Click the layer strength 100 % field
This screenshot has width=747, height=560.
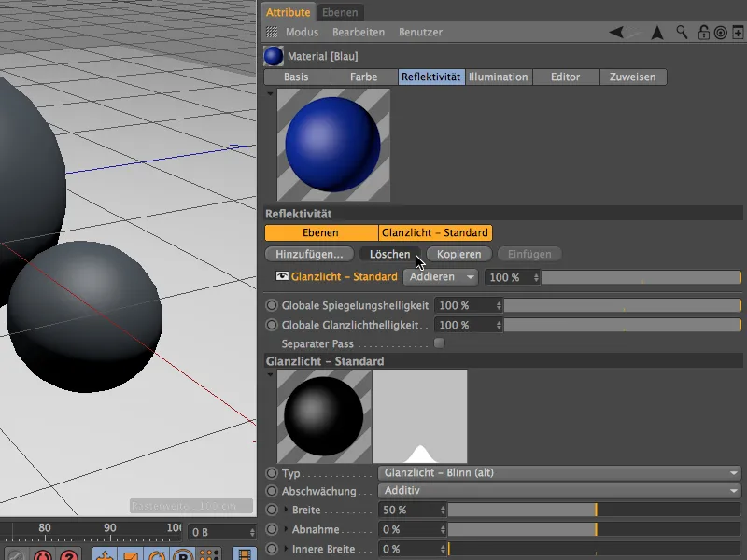pyautogui.click(x=512, y=277)
